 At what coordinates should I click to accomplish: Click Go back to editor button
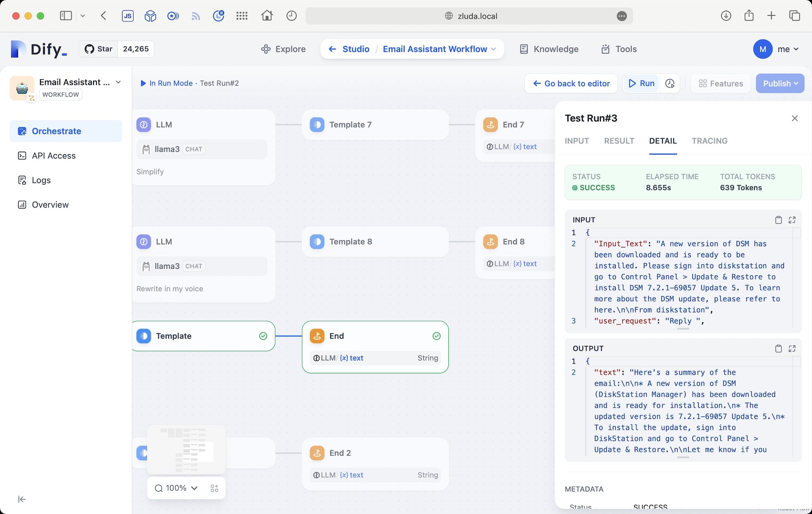click(571, 84)
